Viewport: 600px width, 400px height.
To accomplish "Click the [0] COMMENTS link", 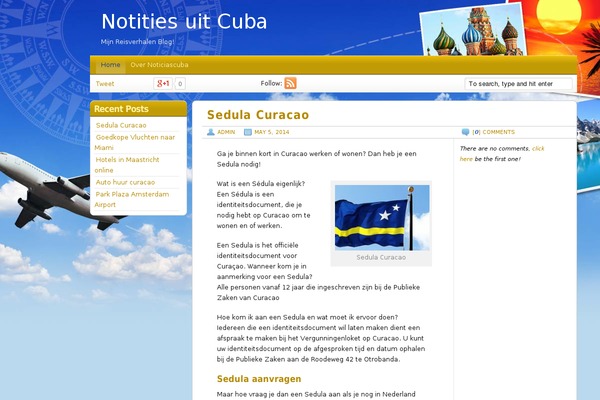I will point(494,132).
